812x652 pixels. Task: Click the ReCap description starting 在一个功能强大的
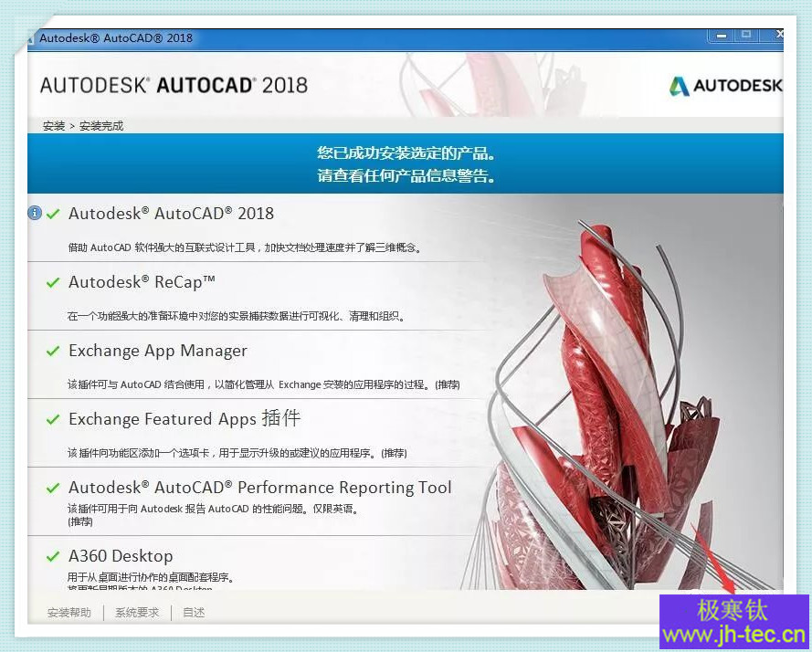(237, 316)
